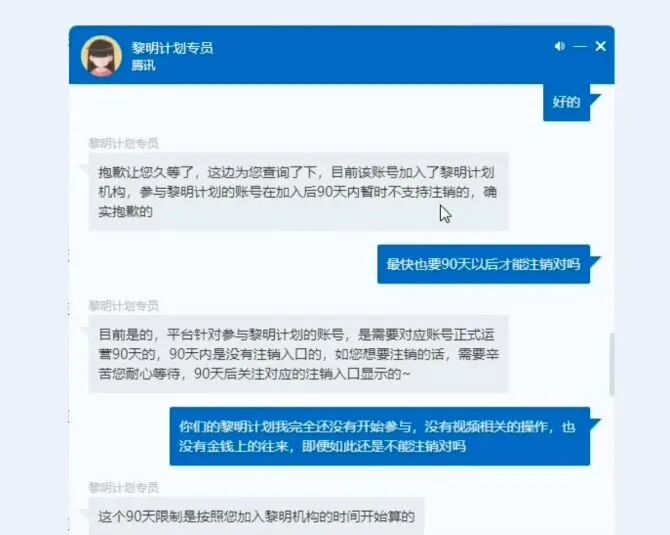Click the 腾讯 label under agent name
The image size is (670, 535).
tap(143, 65)
